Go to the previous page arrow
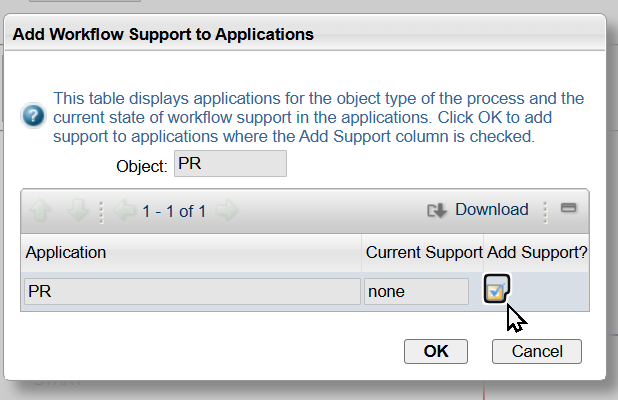This screenshot has height=400, width=618. point(124,211)
